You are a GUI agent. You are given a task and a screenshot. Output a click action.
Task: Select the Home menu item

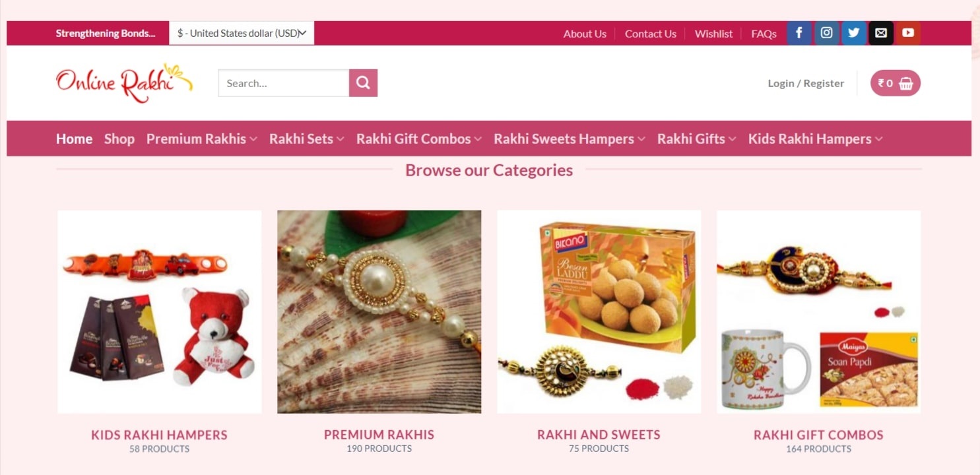74,139
